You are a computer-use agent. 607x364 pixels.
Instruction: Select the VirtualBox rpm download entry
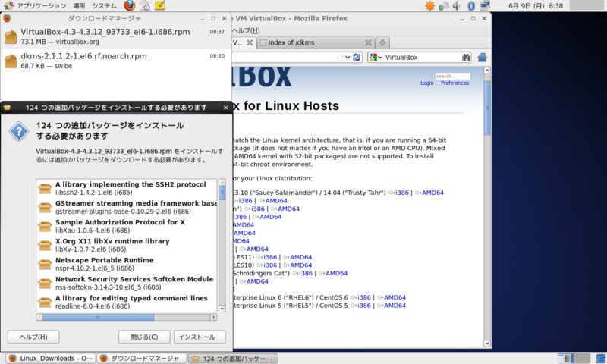115,36
